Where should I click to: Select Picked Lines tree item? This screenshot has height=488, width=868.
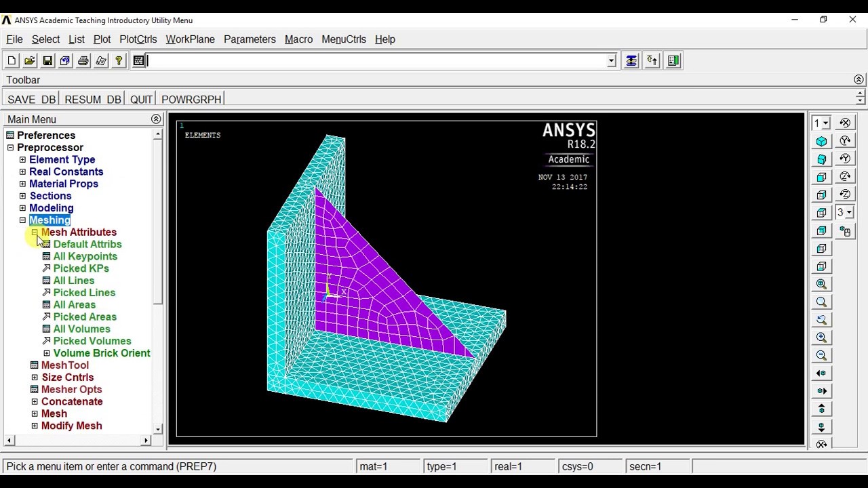(x=84, y=293)
